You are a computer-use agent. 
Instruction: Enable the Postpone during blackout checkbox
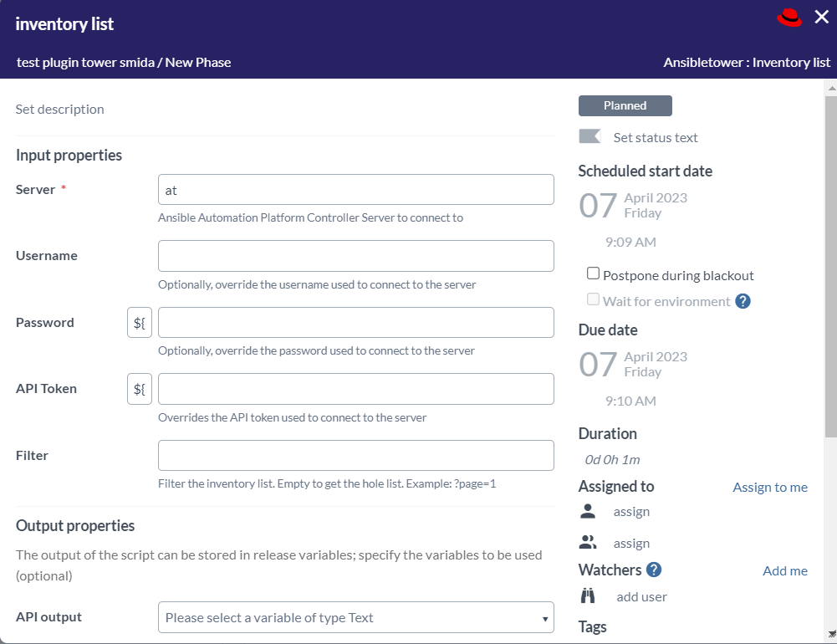pyautogui.click(x=594, y=273)
